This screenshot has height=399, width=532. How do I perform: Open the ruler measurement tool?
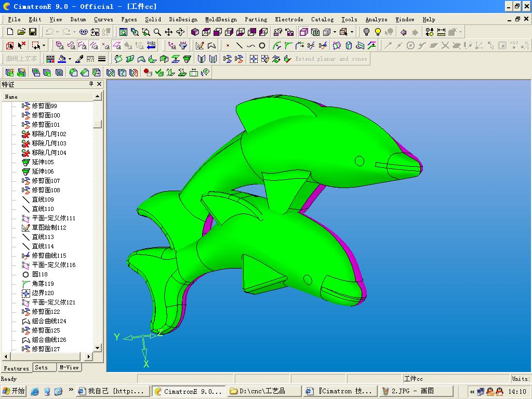(441, 32)
